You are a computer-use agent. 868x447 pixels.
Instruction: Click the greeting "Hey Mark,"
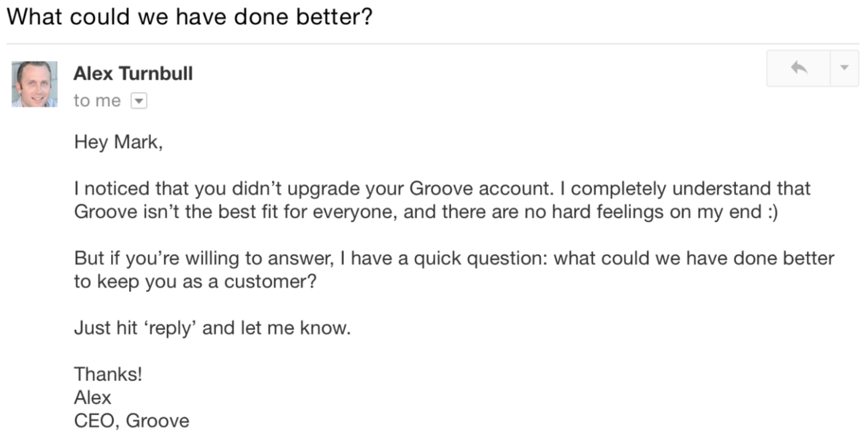pos(118,142)
